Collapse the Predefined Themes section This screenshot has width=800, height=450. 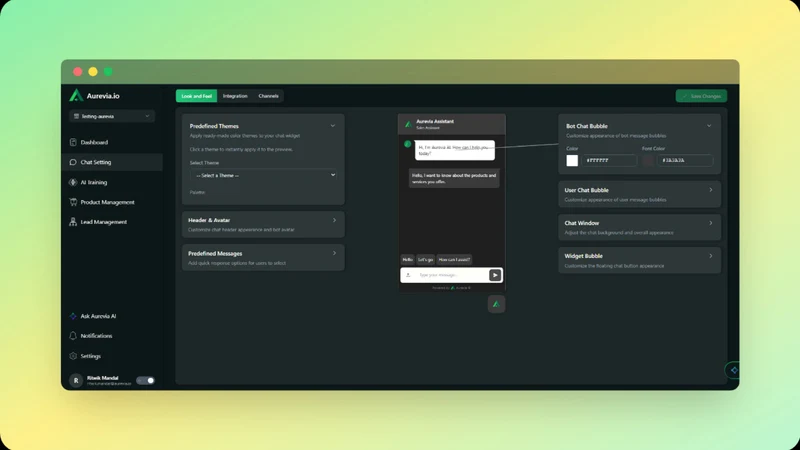pos(333,126)
